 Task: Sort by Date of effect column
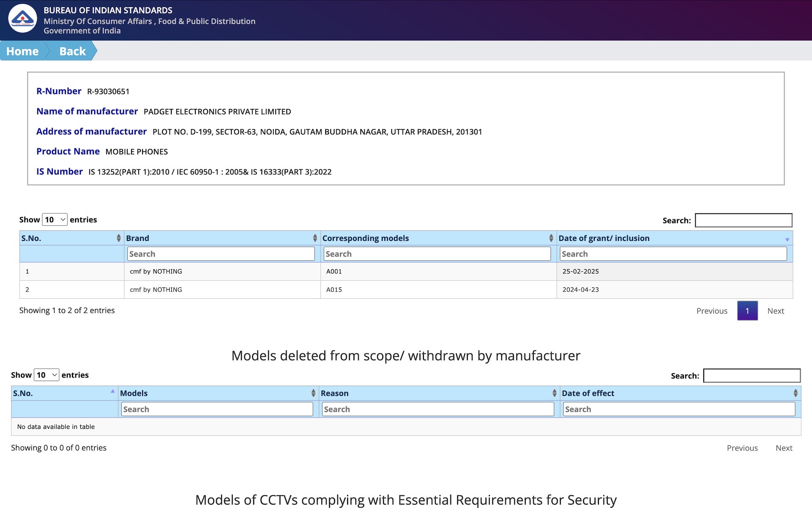(795, 393)
